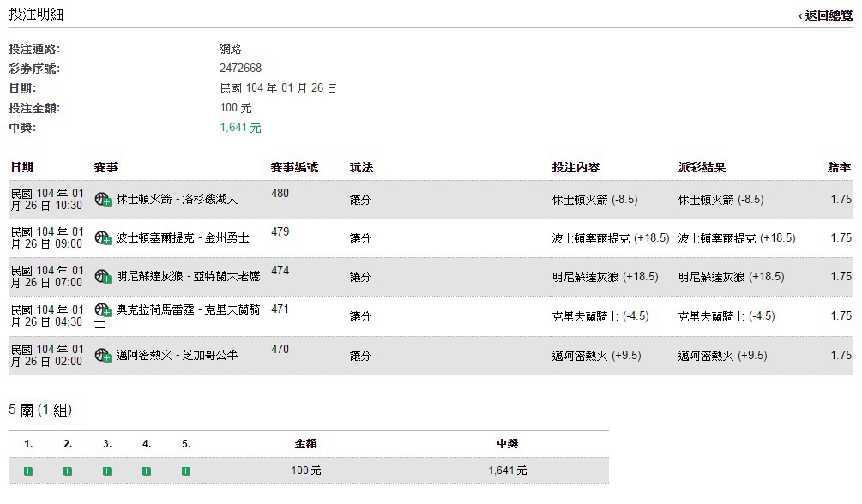The height and width of the screenshot is (504, 862).
Task: Click the 賽事編號 column header
Action: pyautogui.click(x=294, y=168)
